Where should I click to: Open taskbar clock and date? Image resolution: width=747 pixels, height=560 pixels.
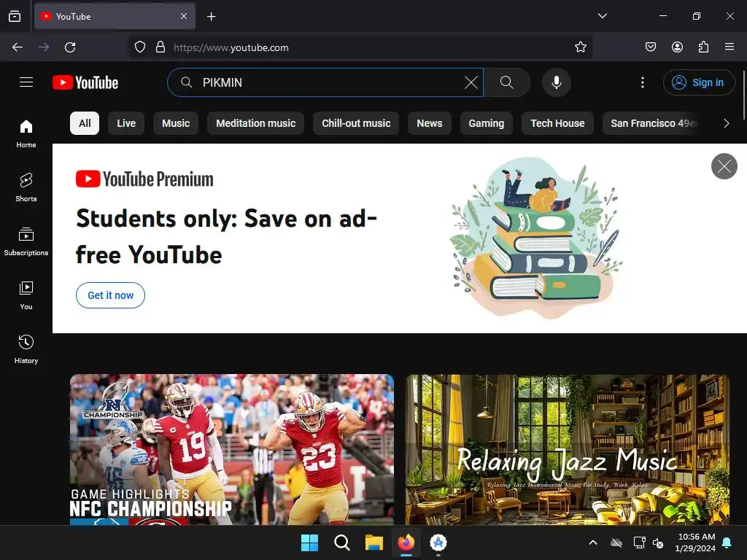(x=695, y=542)
